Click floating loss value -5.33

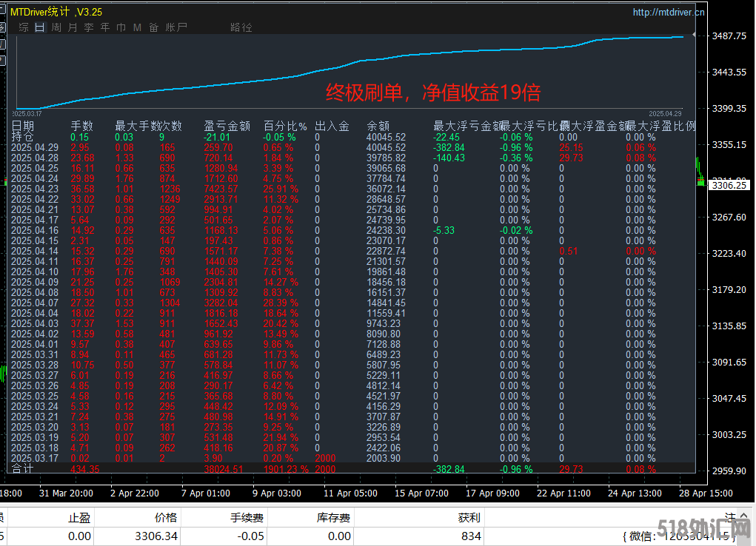(444, 230)
